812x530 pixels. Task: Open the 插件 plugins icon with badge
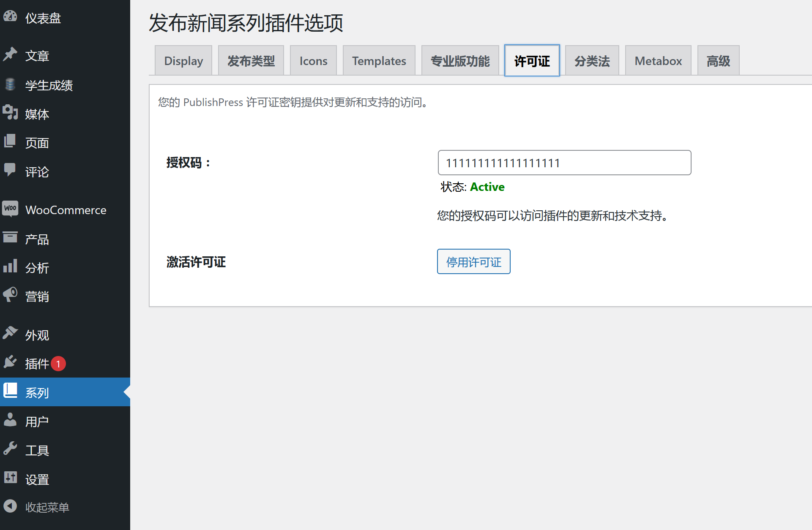click(11, 362)
